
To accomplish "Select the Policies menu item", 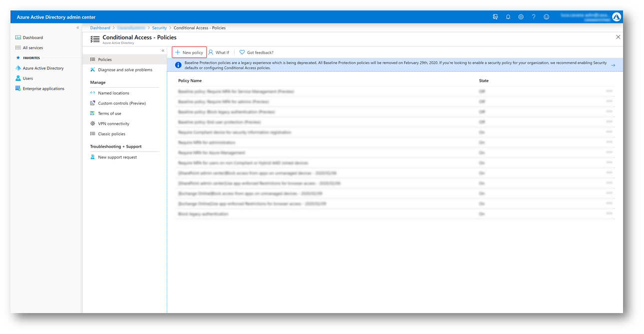I will click(x=125, y=59).
